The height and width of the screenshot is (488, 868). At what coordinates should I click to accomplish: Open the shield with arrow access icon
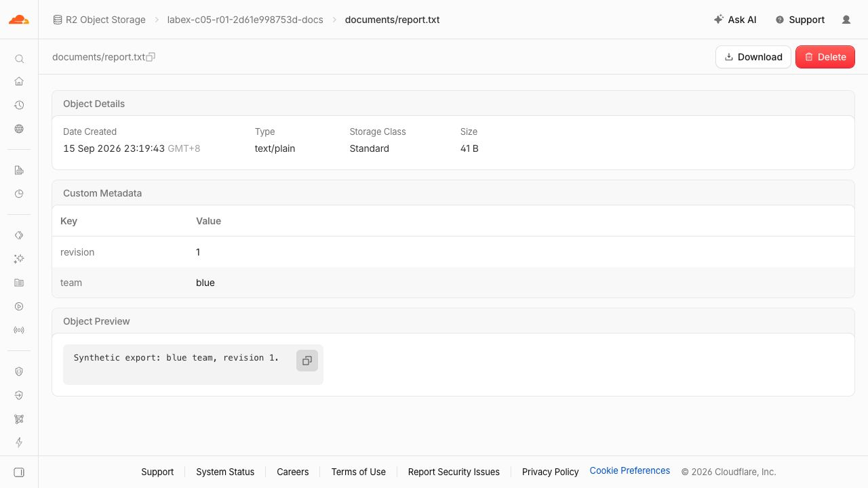click(19, 395)
